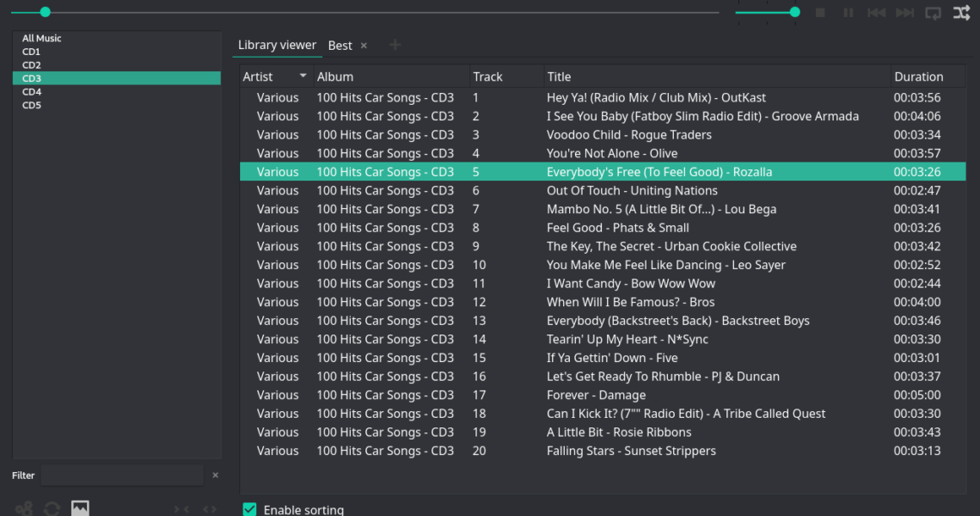
Task: Click the volume slider handle
Action: [x=794, y=12]
